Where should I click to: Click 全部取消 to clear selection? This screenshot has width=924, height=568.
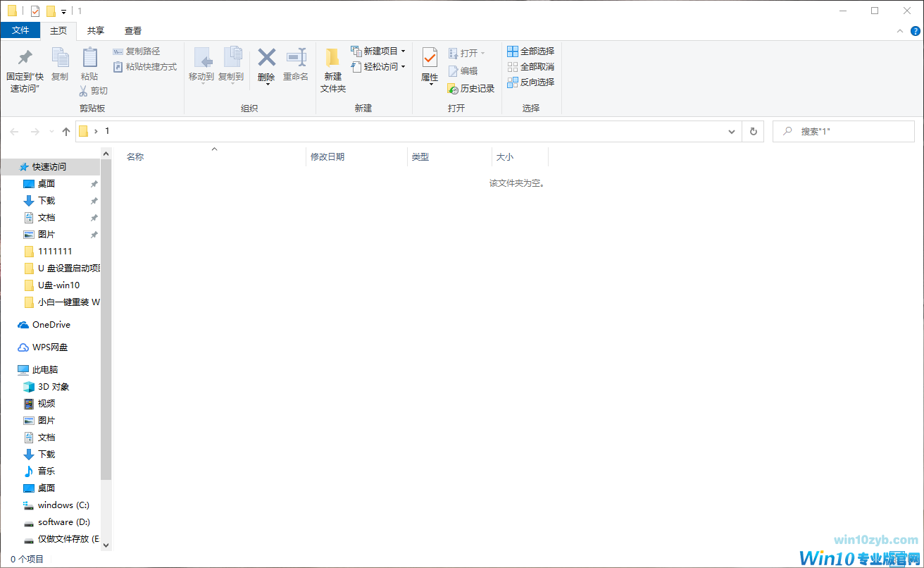point(530,66)
